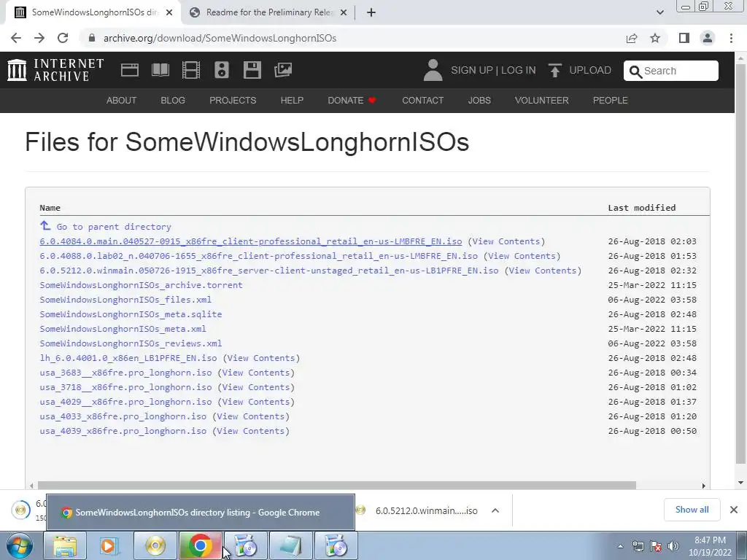Click the Upload arrow icon
Viewport: 747px width, 560px height.
coord(554,70)
